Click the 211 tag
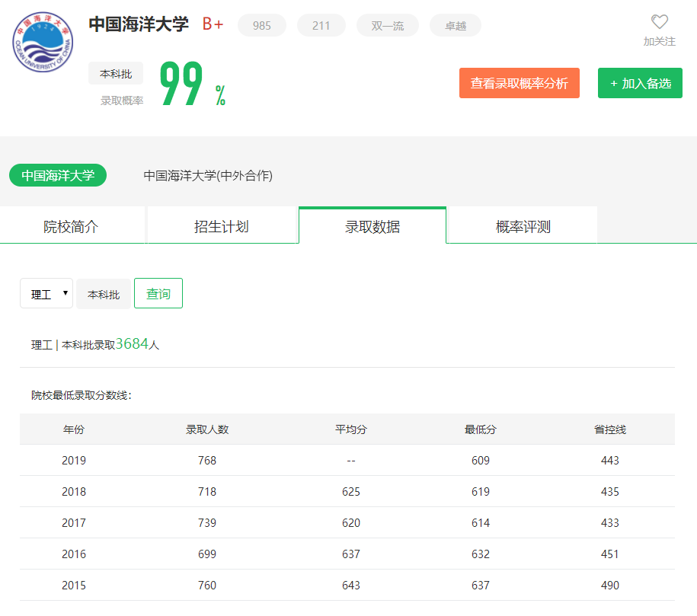Screen dimensions: 697x616 pos(321,25)
